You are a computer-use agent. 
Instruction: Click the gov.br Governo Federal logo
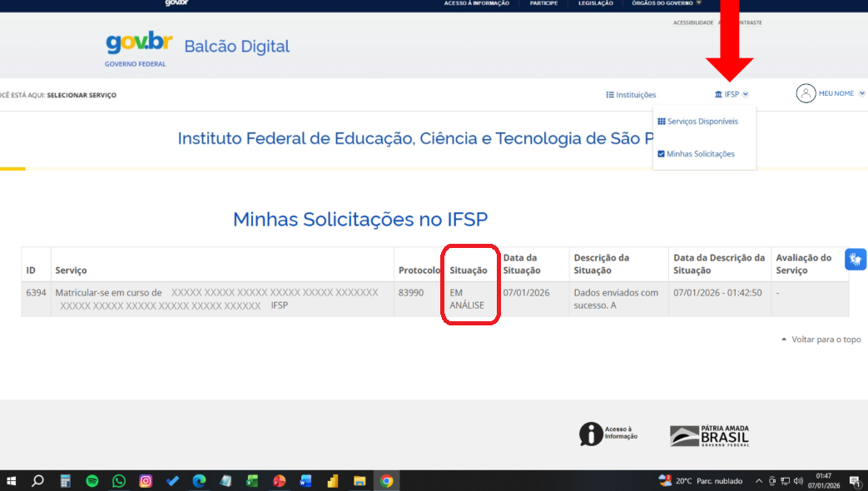(136, 49)
